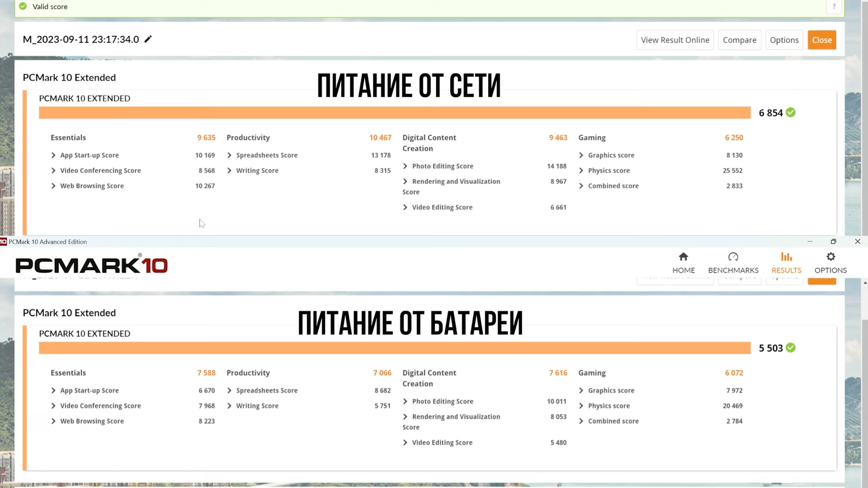Open Options via the gear icon

[x=830, y=257]
